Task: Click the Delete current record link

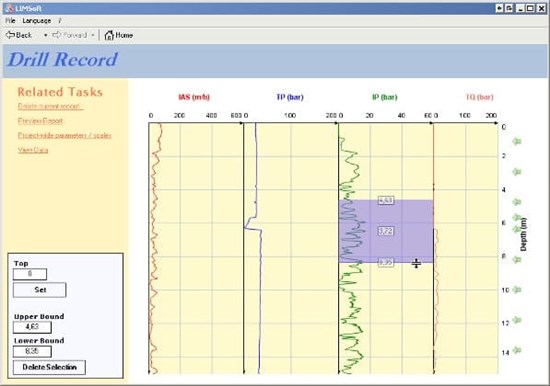Action: click(51, 106)
